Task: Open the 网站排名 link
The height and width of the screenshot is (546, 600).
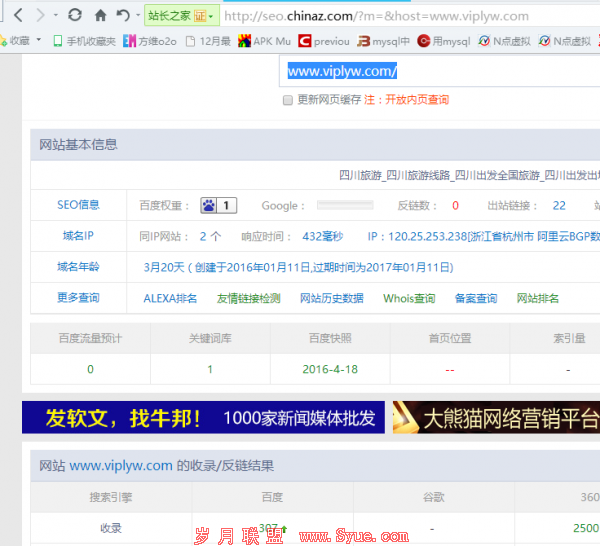Action: click(538, 298)
